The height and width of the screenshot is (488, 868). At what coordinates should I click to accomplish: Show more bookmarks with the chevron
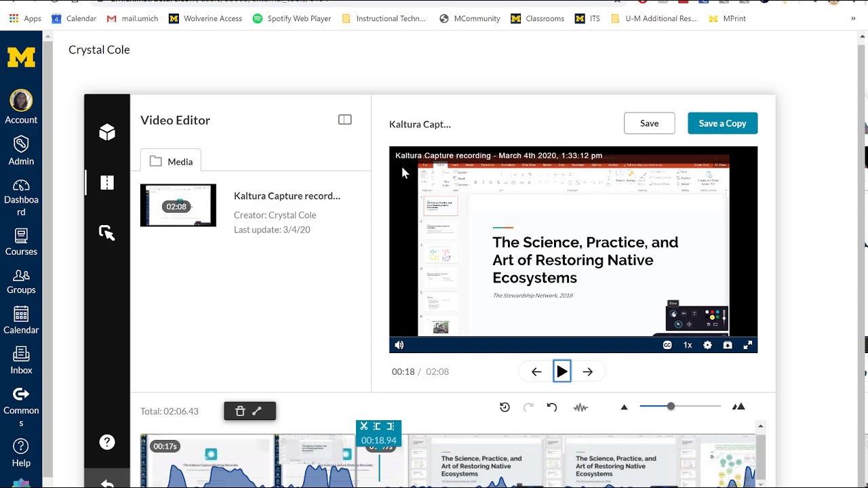[853, 18]
